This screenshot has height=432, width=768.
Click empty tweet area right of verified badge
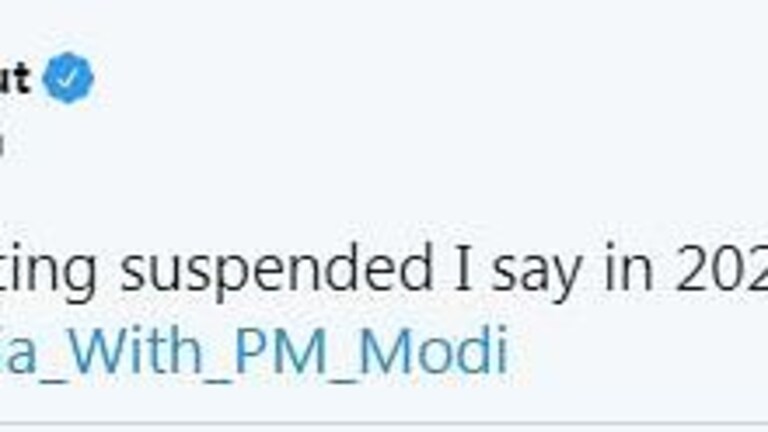pos(400,80)
